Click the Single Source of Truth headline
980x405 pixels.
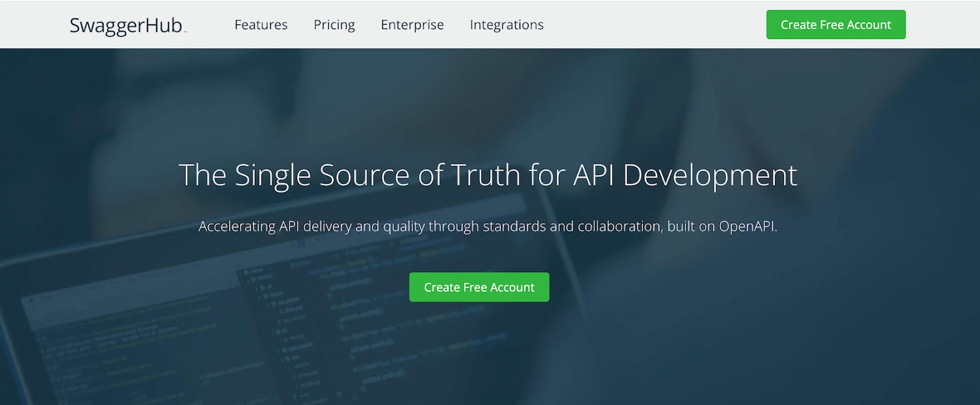pos(488,176)
